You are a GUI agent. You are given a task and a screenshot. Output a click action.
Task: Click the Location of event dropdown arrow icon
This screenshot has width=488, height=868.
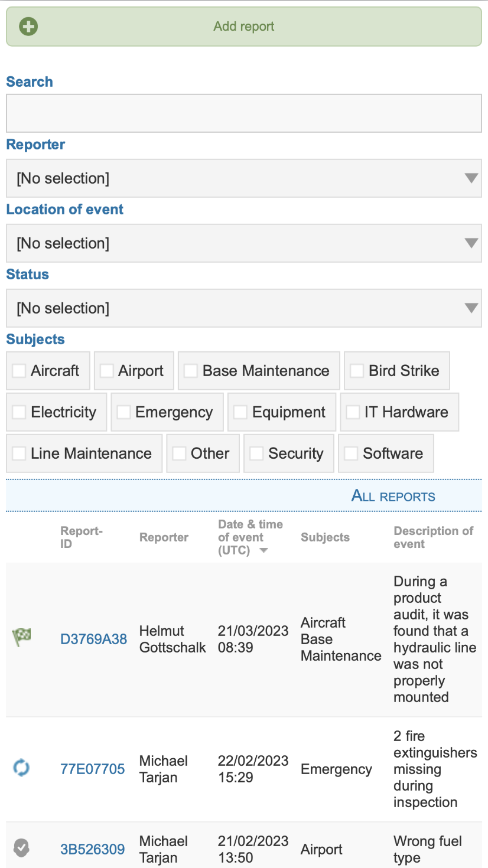coord(471,243)
